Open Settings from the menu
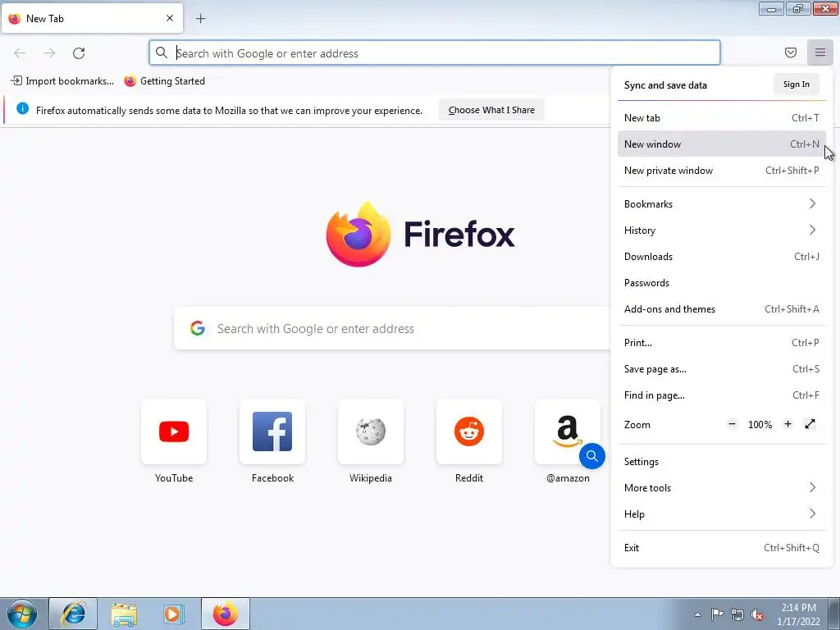 pyautogui.click(x=722, y=462)
